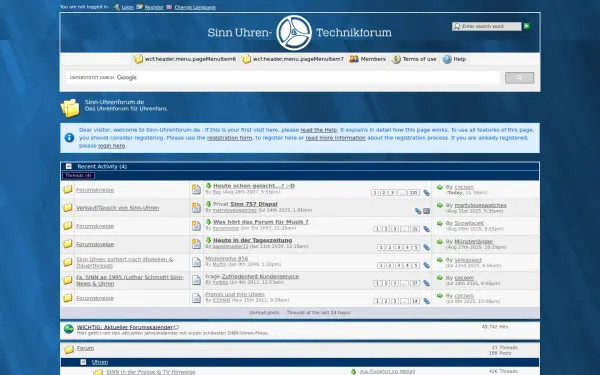Click the Login link at top
Viewport: 600px width, 375px height.
pyautogui.click(x=127, y=7)
